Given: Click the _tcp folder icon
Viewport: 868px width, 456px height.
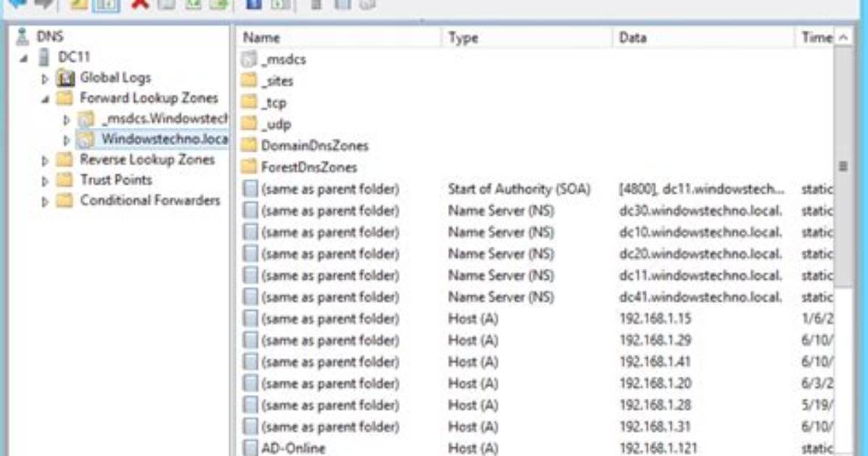Looking at the screenshot, I should [250, 102].
